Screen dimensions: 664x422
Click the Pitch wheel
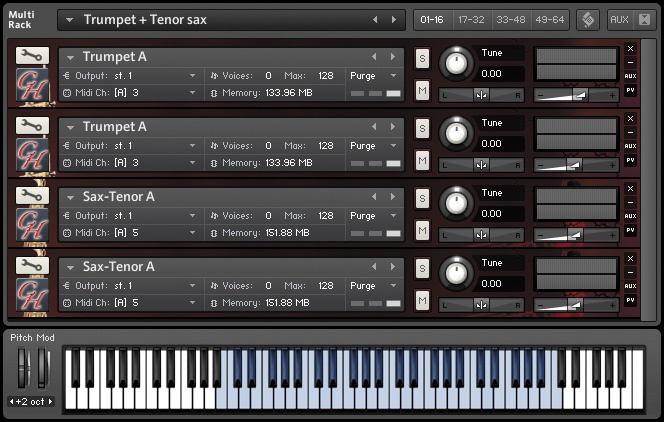pyautogui.click(x=22, y=367)
